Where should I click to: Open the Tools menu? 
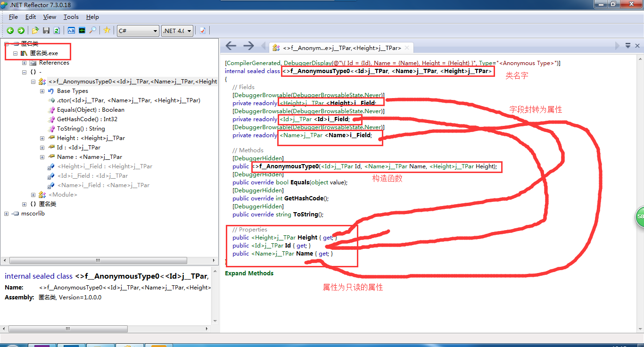tap(71, 17)
